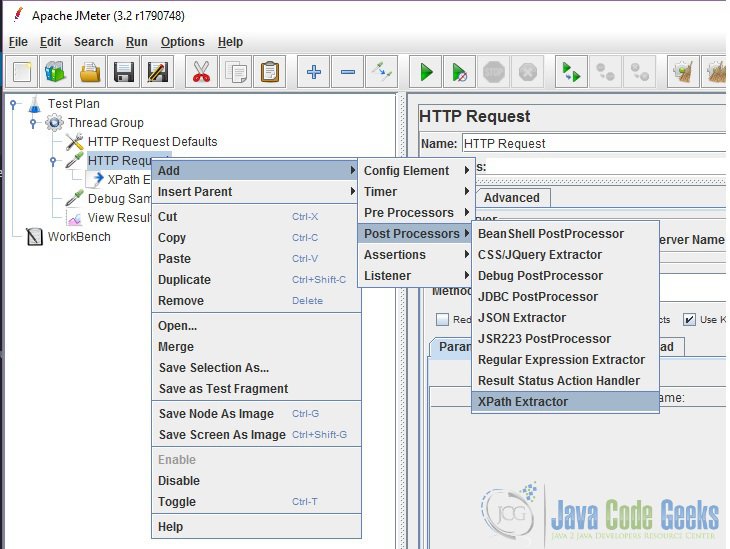This screenshot has height=549, width=730.
Task: Click Remote Stop All icon
Action: (x=605, y=72)
